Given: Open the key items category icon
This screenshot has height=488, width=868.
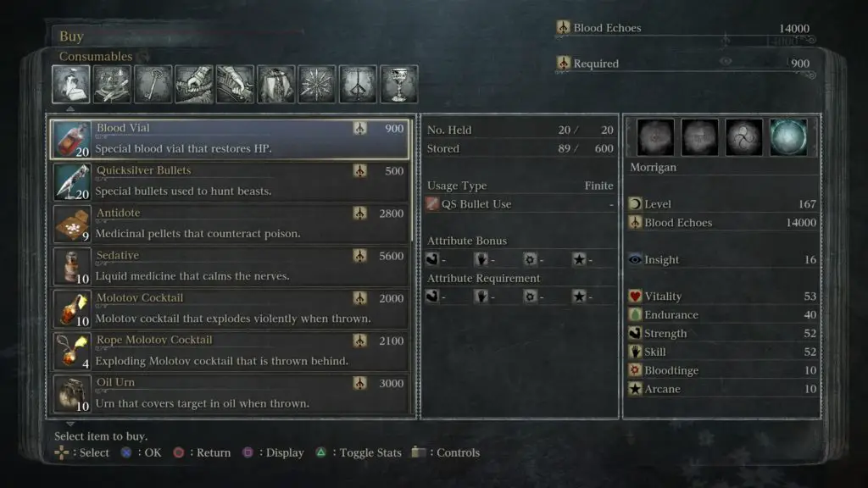Looking at the screenshot, I should pyautogui.click(x=153, y=84).
